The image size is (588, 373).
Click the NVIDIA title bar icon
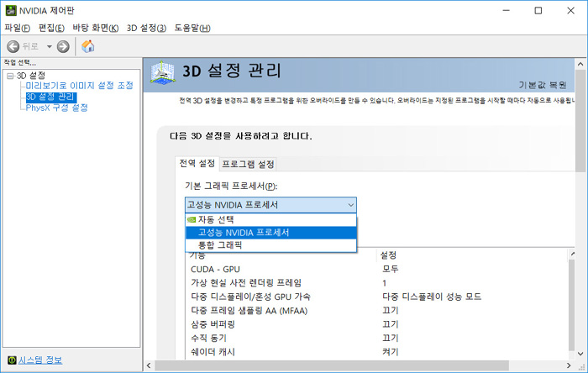coord(10,10)
